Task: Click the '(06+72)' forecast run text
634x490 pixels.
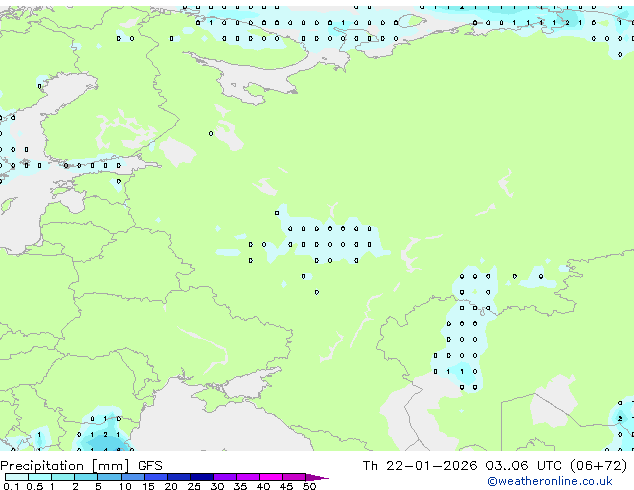Action: tap(599, 466)
